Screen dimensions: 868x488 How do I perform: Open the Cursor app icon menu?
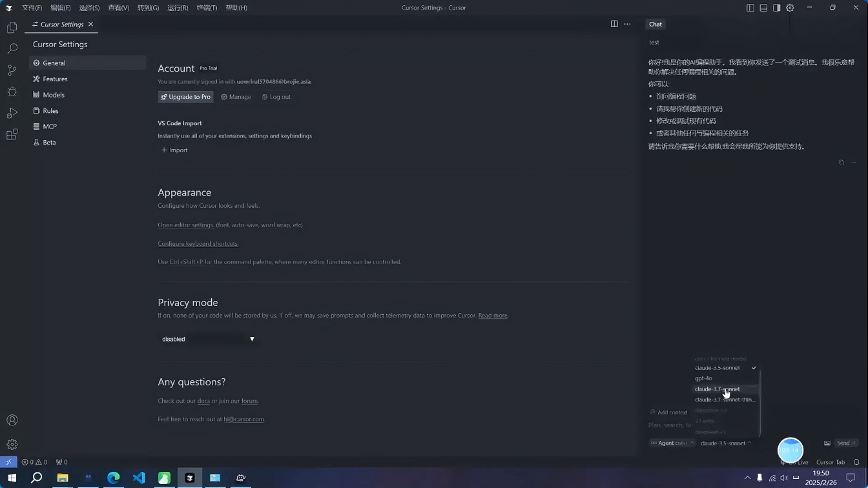[8, 8]
